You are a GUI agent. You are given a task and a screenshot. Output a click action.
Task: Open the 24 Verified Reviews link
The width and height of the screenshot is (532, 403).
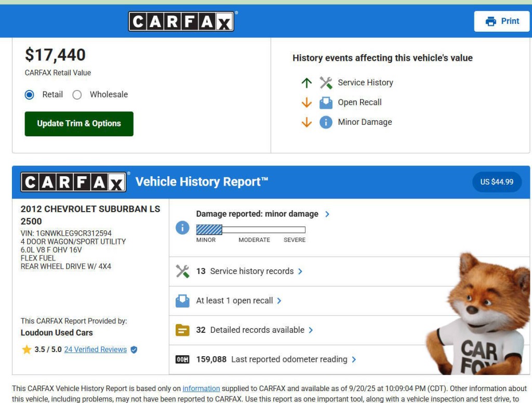(x=96, y=350)
